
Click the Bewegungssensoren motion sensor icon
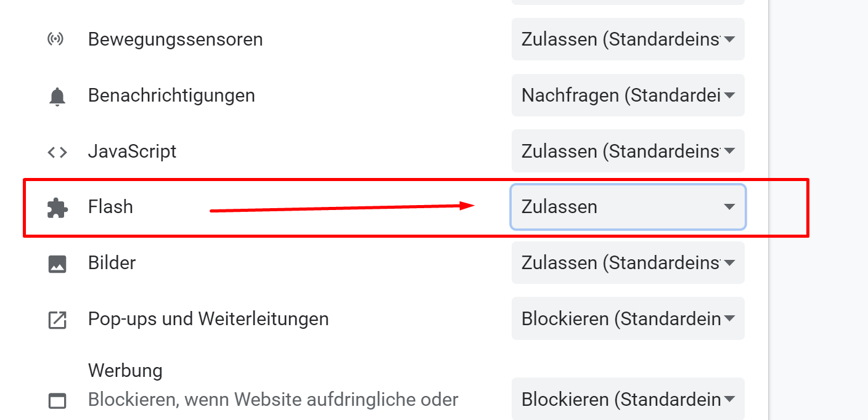pos(56,39)
